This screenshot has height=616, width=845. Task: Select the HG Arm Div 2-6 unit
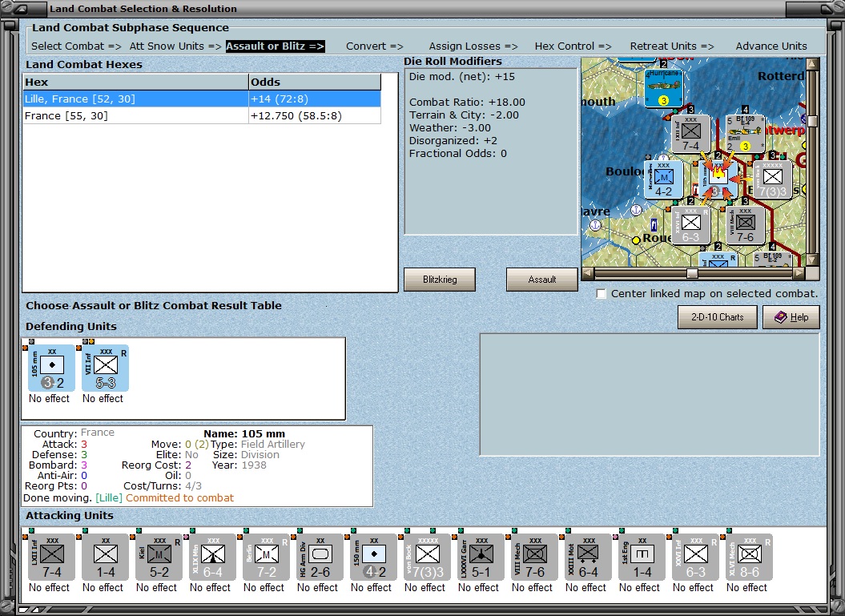tap(320, 558)
